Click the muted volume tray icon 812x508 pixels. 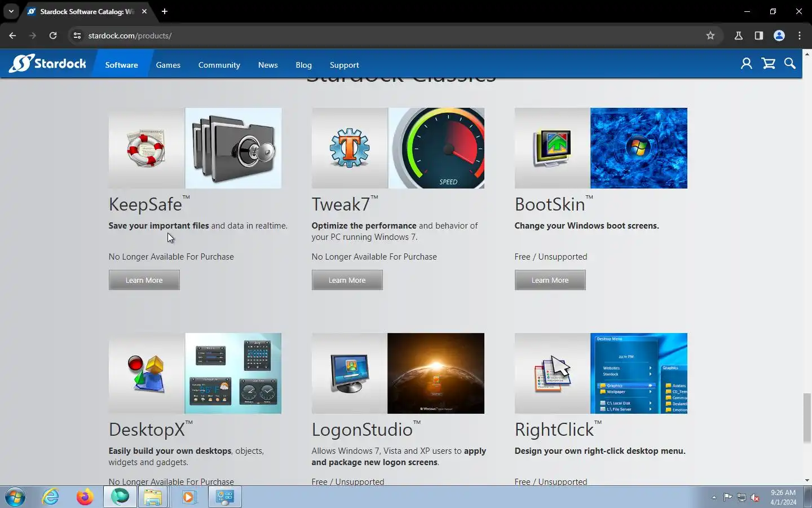pos(755,497)
